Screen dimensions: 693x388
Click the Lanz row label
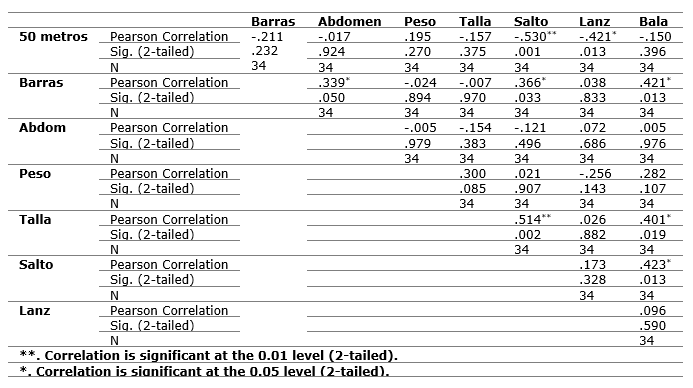34,311
